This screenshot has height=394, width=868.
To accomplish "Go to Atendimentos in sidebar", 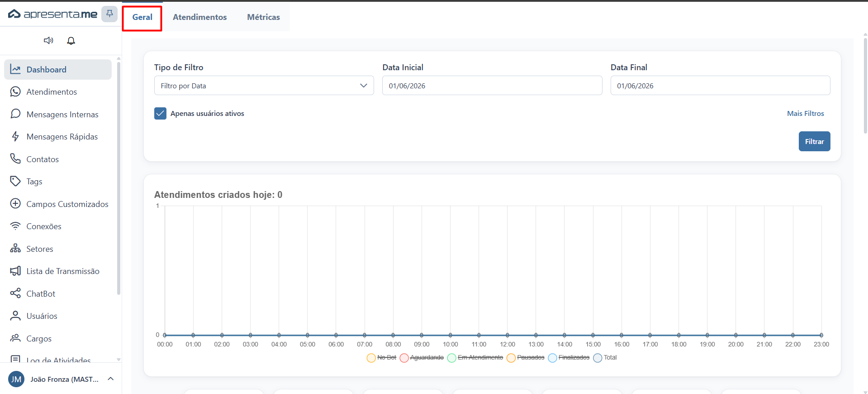I will pos(58,91).
